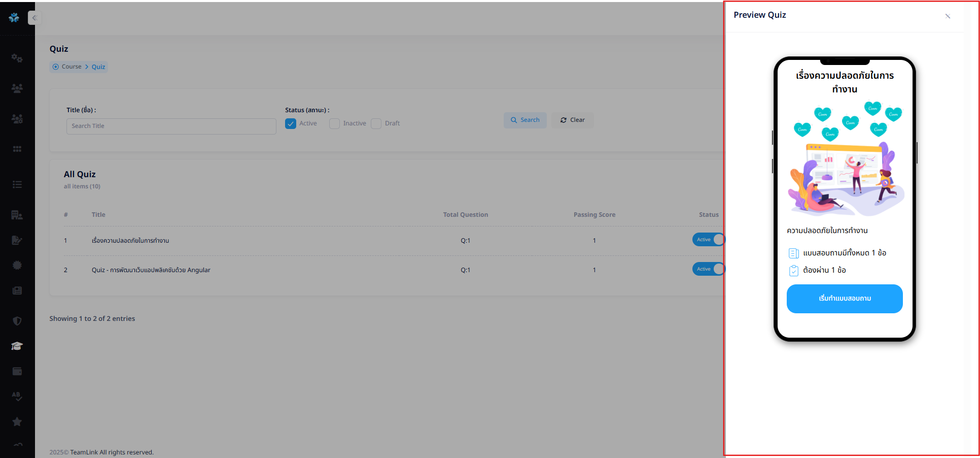Toggle Active switch for first quiz row

coord(708,240)
